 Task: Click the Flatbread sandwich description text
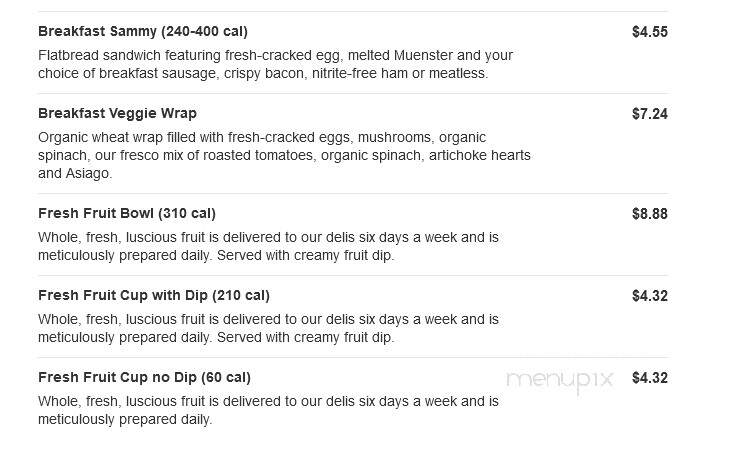click(x=275, y=65)
